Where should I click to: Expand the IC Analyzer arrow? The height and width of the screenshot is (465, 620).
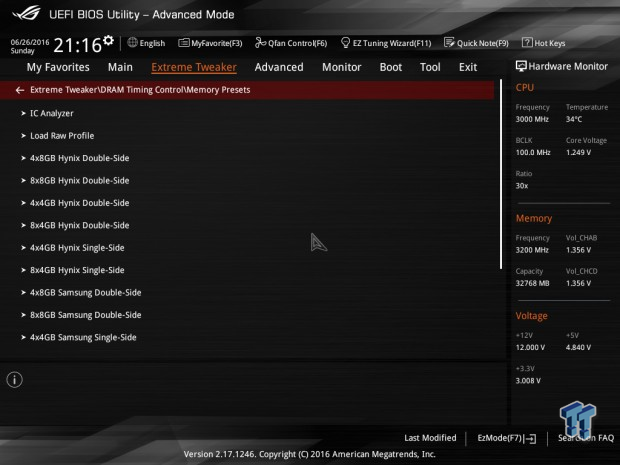[23, 113]
